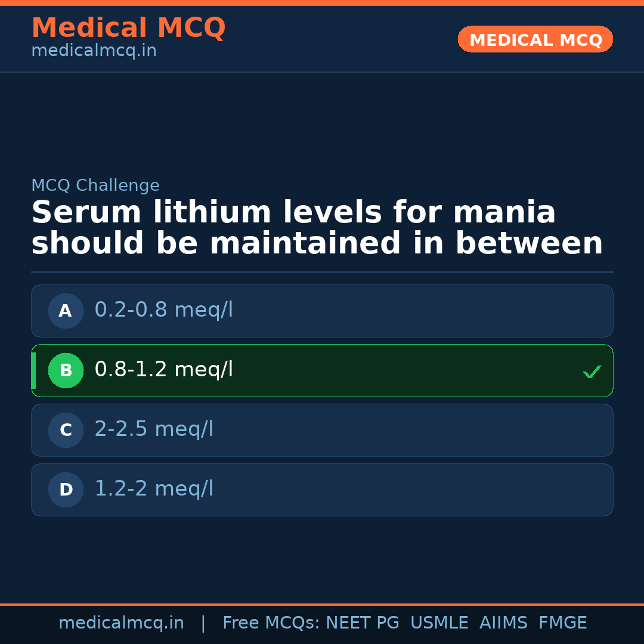The width and height of the screenshot is (644, 644).
Task: Click "FMGE" in the footer bar
Action: pos(562,623)
